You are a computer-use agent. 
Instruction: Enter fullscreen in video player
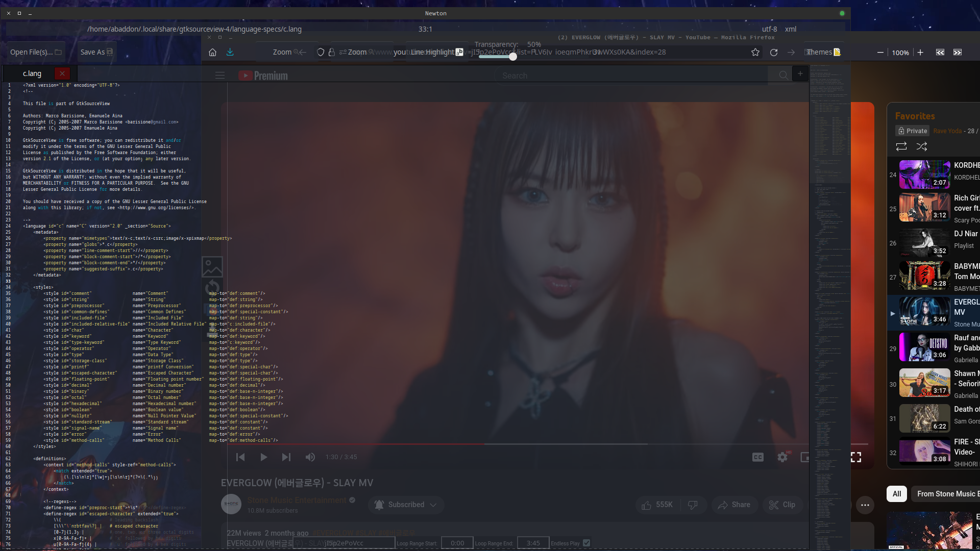[x=856, y=457]
